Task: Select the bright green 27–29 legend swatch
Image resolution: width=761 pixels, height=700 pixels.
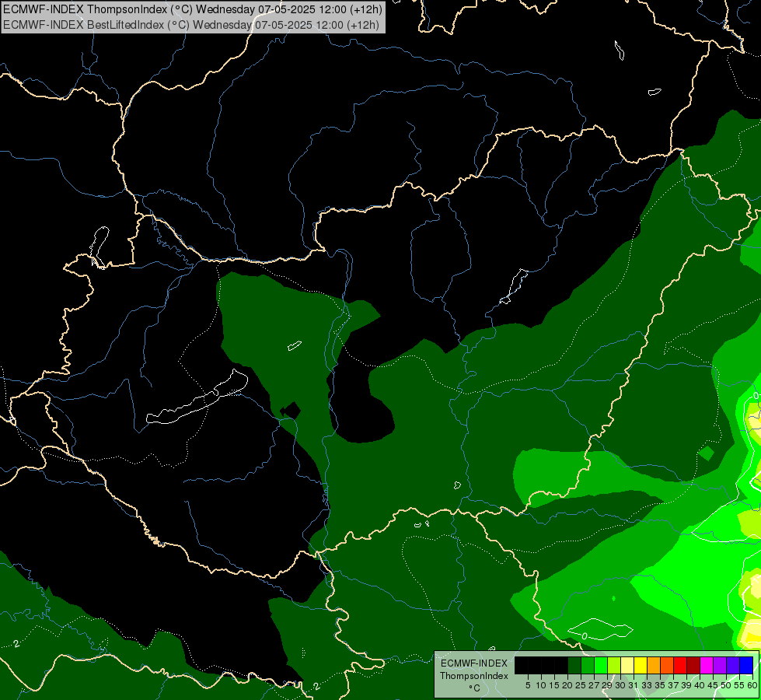Action: (x=601, y=665)
